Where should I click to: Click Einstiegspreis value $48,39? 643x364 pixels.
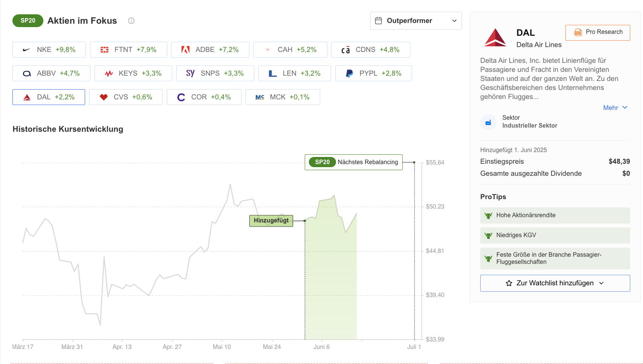coord(619,161)
